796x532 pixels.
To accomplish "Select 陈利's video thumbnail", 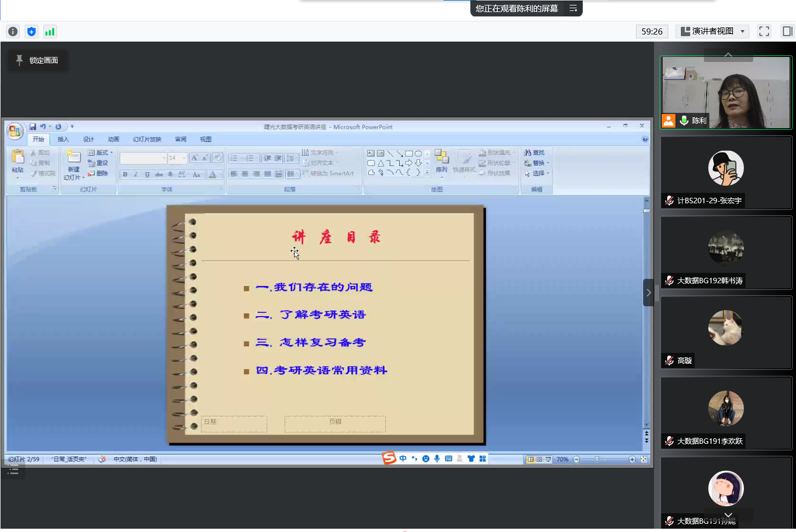I will click(x=726, y=93).
